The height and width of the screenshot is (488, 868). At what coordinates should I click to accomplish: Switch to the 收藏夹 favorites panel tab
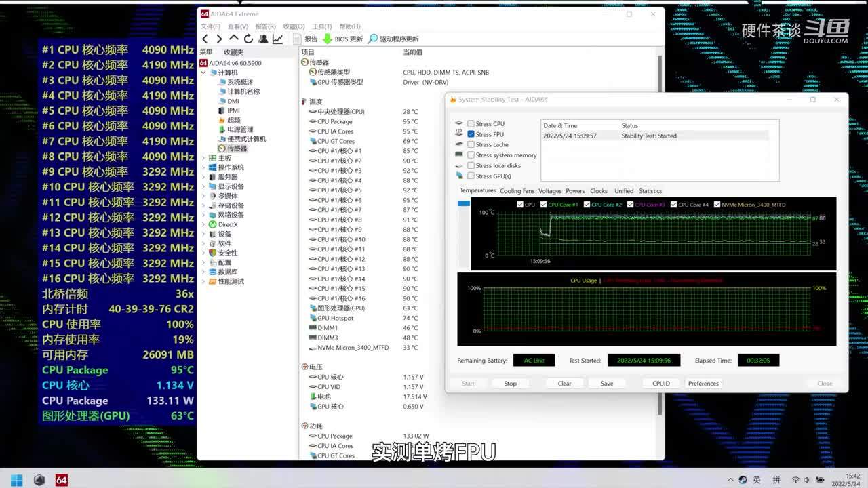coord(234,52)
